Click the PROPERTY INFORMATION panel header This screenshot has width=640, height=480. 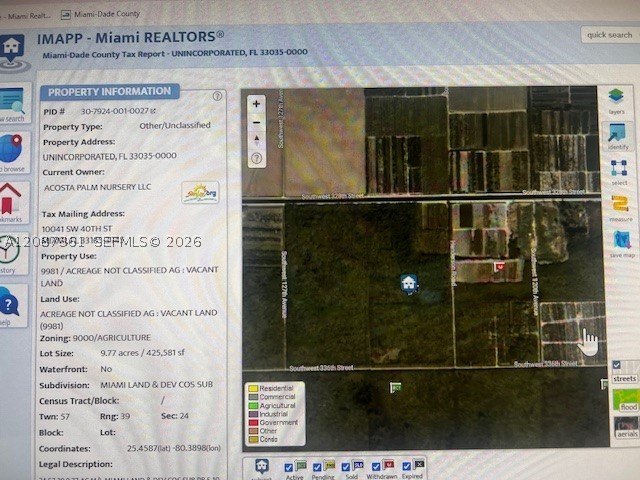click(109, 91)
